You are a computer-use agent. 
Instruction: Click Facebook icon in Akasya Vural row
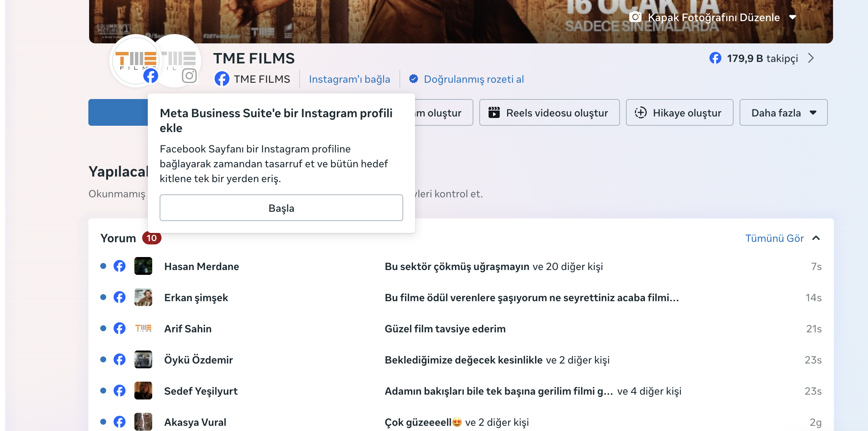[x=120, y=422]
